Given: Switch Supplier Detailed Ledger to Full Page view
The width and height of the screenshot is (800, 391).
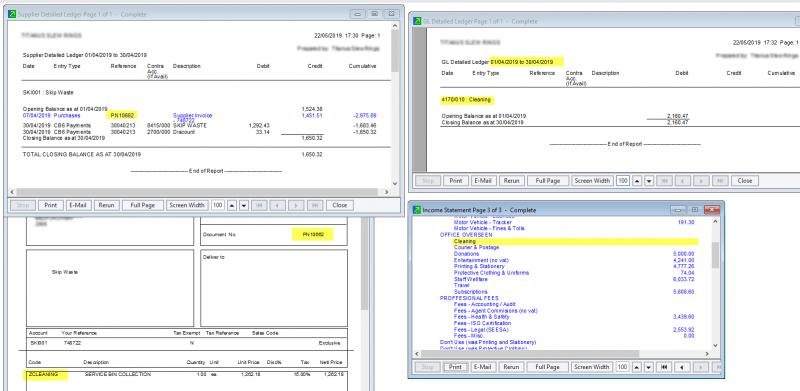Looking at the screenshot, I should (x=142, y=205).
